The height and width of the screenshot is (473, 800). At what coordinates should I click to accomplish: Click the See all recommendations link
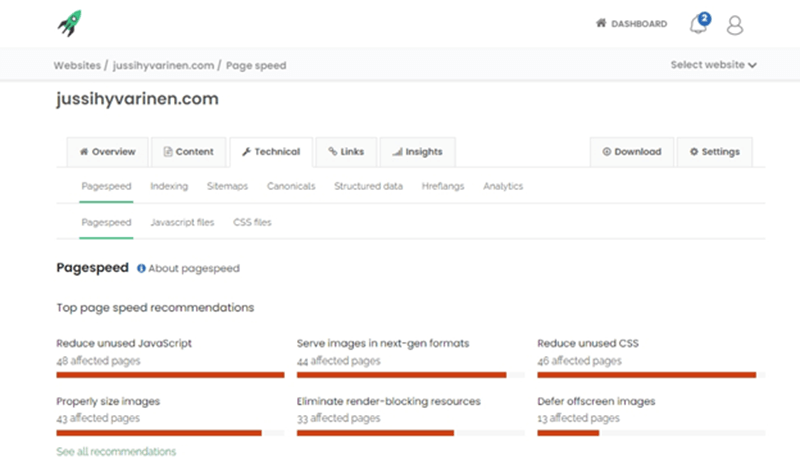click(x=116, y=452)
